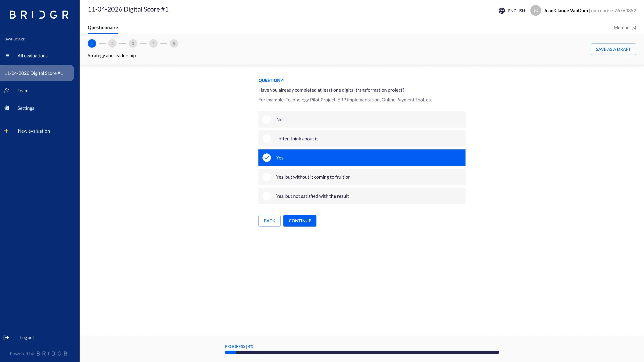Click the All evaluations list icon
This screenshot has width=644, height=362.
[7, 56]
